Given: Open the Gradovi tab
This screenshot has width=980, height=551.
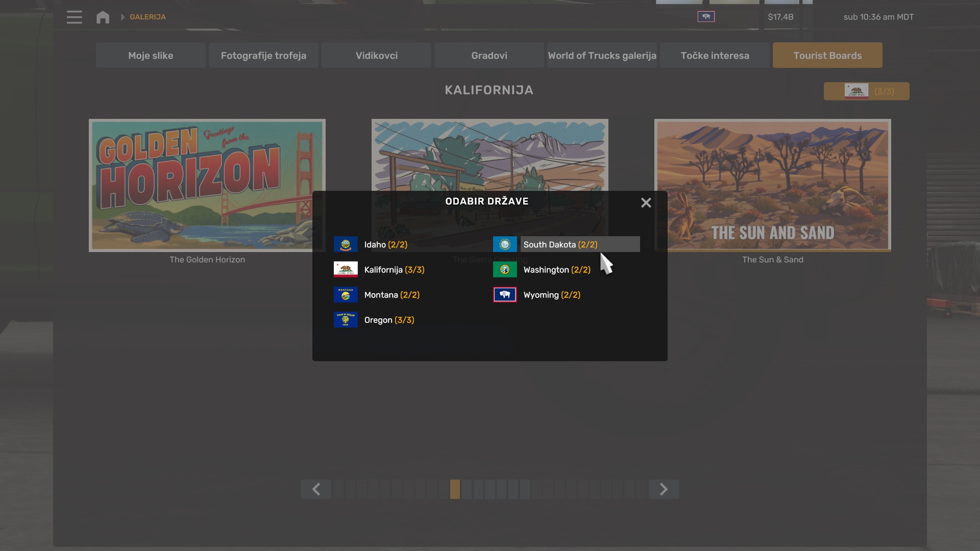Looking at the screenshot, I should click(489, 55).
